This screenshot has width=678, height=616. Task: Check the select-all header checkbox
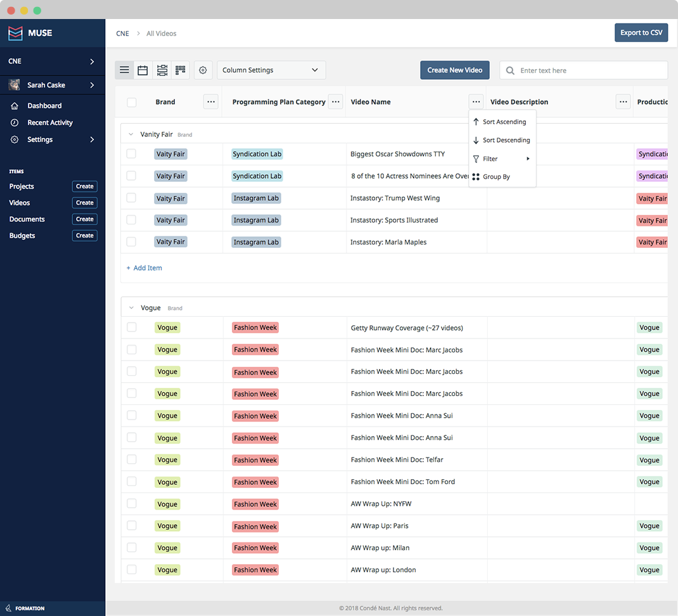[x=131, y=102]
